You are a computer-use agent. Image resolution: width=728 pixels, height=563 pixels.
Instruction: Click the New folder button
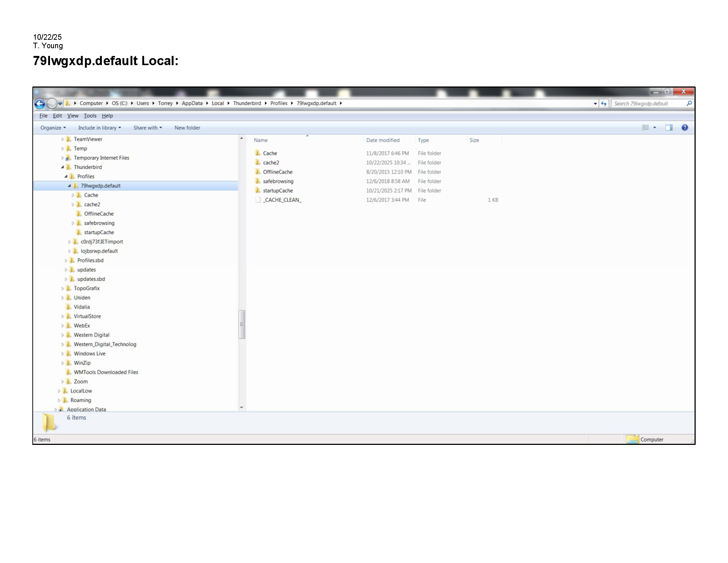pyautogui.click(x=187, y=128)
